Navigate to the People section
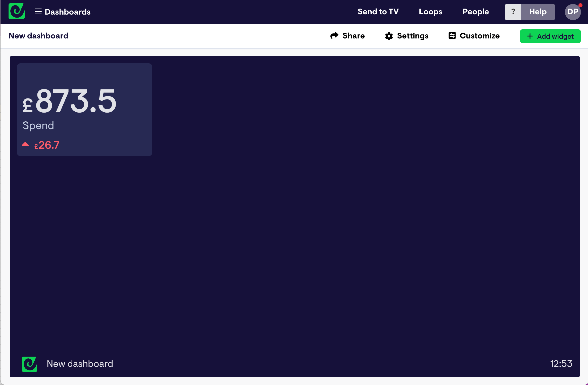 (475, 12)
